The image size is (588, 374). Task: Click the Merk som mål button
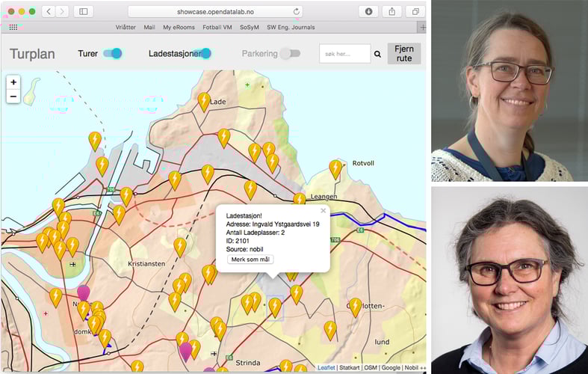click(250, 260)
